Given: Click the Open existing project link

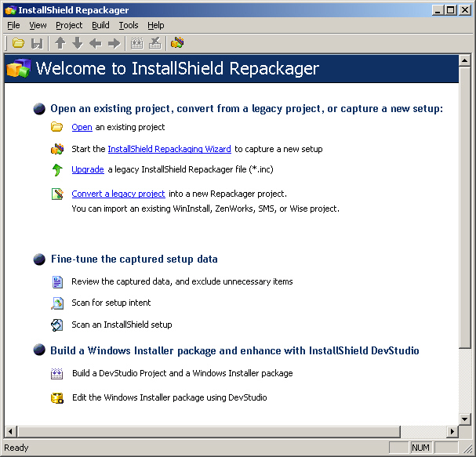Looking at the screenshot, I should [x=82, y=127].
